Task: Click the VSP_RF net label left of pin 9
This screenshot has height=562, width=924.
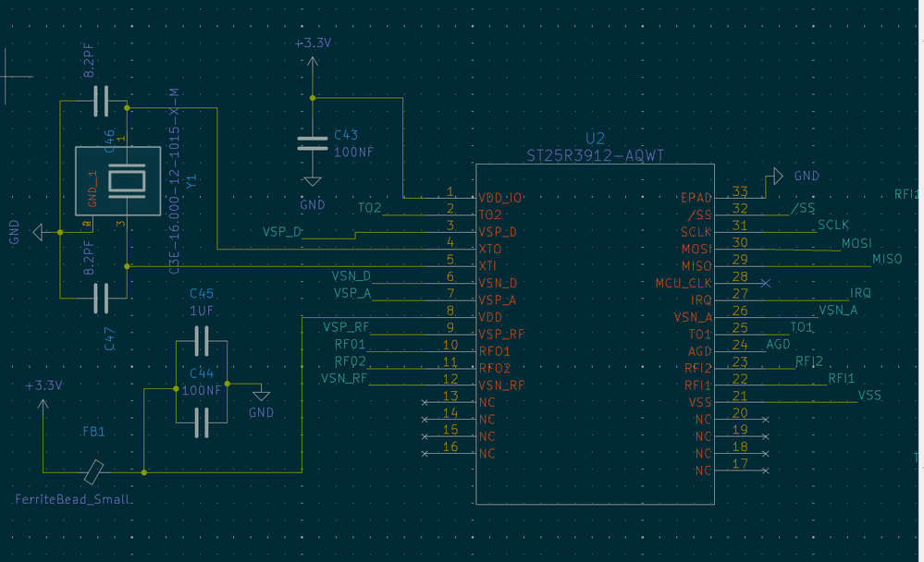Action: (346, 327)
